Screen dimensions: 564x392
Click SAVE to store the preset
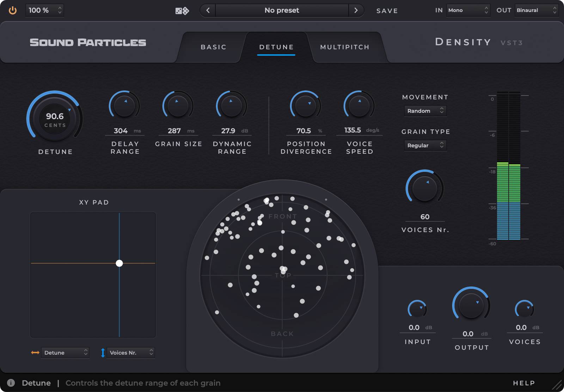pos(387,11)
